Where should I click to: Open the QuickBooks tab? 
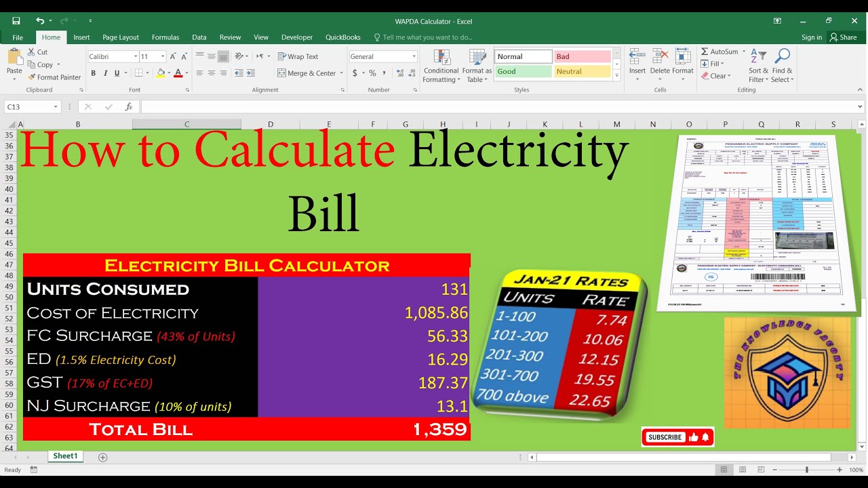(342, 37)
